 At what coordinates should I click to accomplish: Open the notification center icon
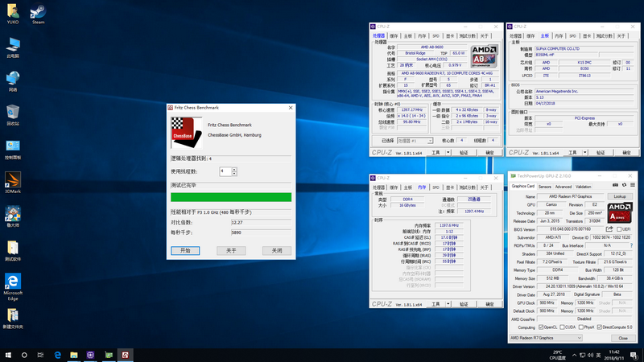coord(634,355)
